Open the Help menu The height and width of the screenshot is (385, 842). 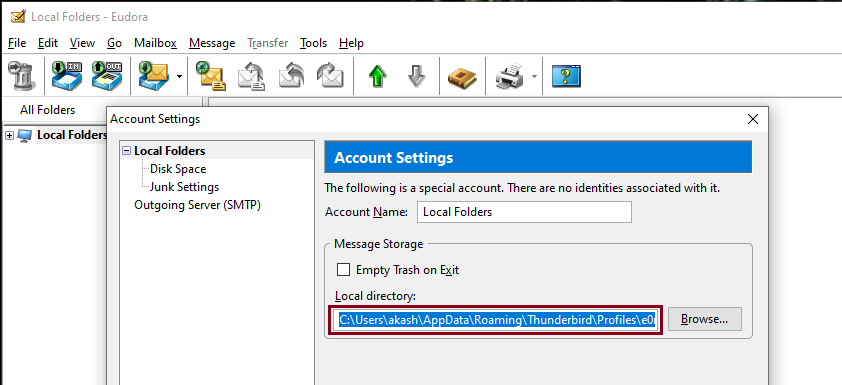point(351,43)
